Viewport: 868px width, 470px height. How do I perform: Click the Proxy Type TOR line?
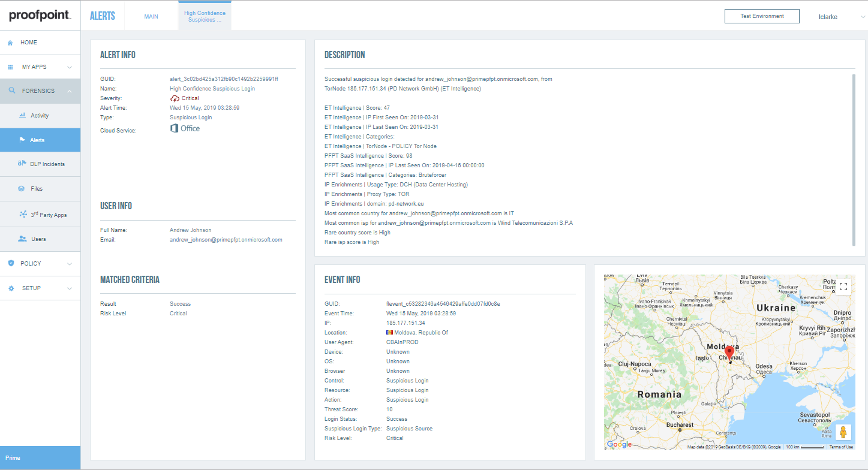click(x=367, y=194)
